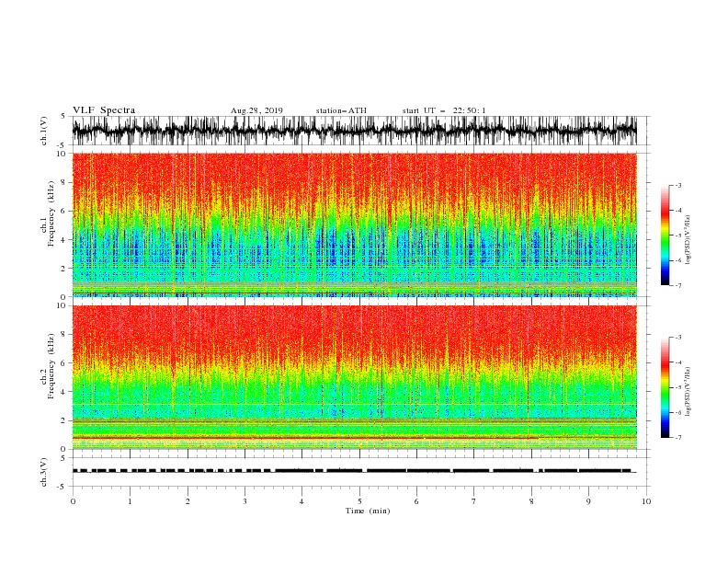Click the "Time (min)" x-axis label
The image size is (728, 563).
tap(368, 511)
